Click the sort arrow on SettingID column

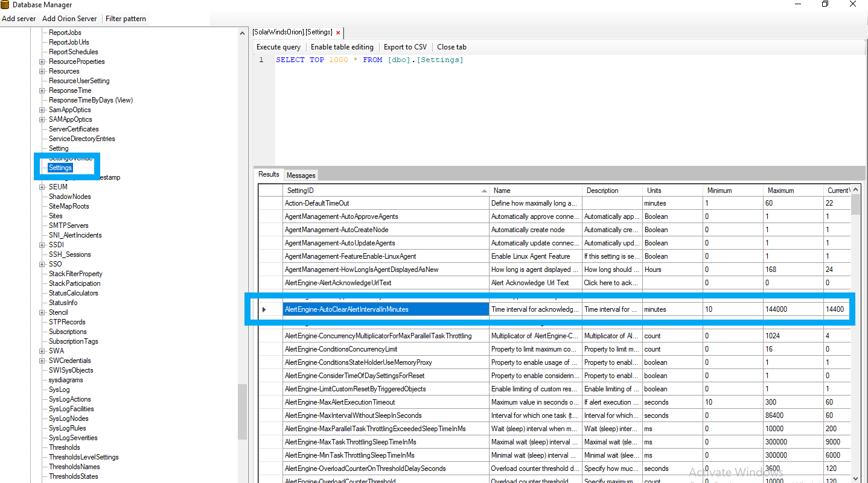(x=484, y=190)
